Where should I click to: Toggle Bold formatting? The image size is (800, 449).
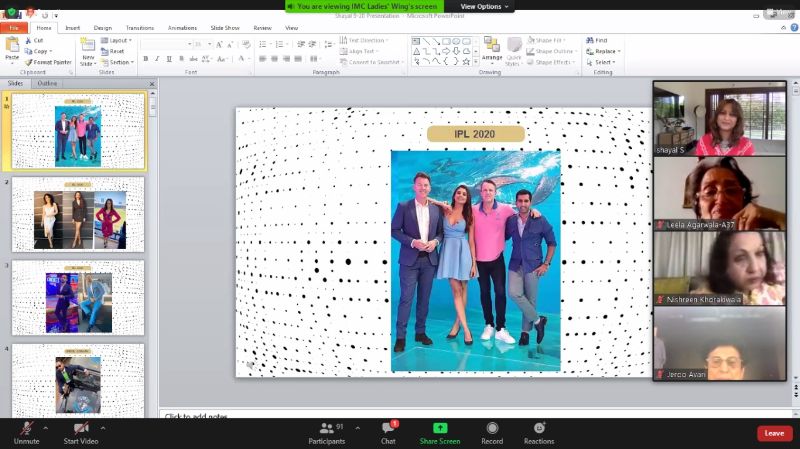146,59
